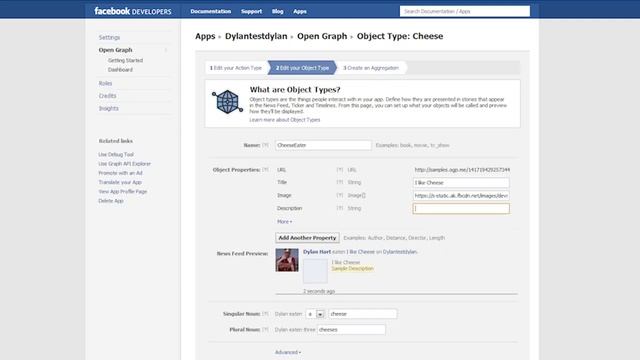Click the Use Graph API Explorer link
The image size is (640, 360).
[124, 164]
